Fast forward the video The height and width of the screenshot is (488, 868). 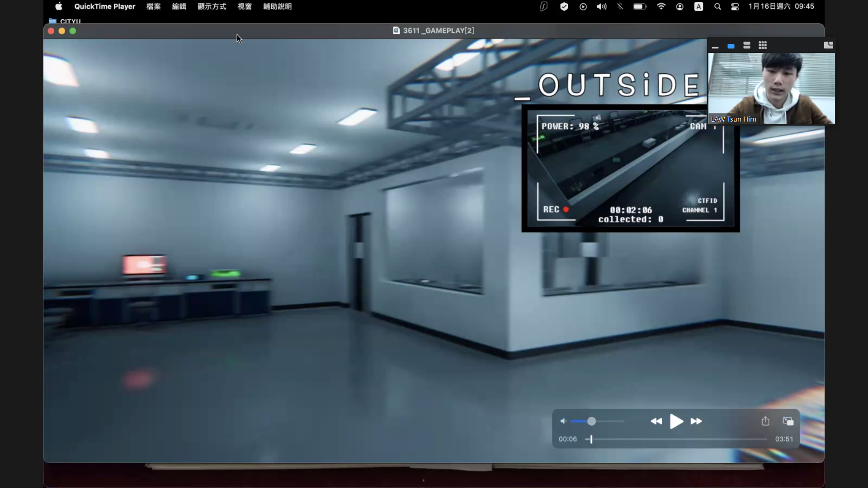point(696,421)
